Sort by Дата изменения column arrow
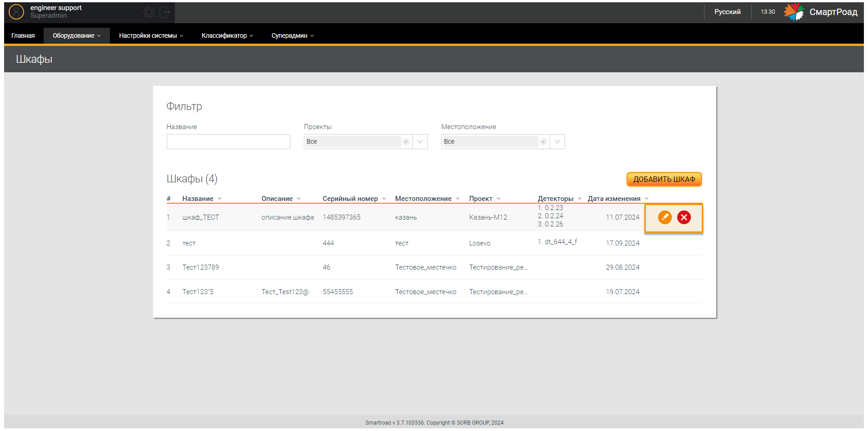This screenshot has width=868, height=431. point(647,199)
